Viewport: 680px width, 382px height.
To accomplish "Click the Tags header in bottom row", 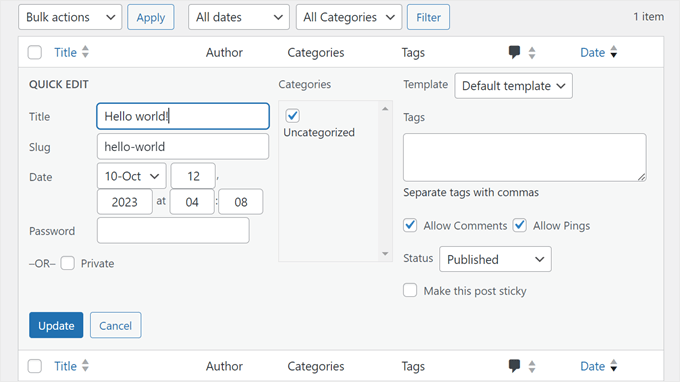I will (x=413, y=366).
